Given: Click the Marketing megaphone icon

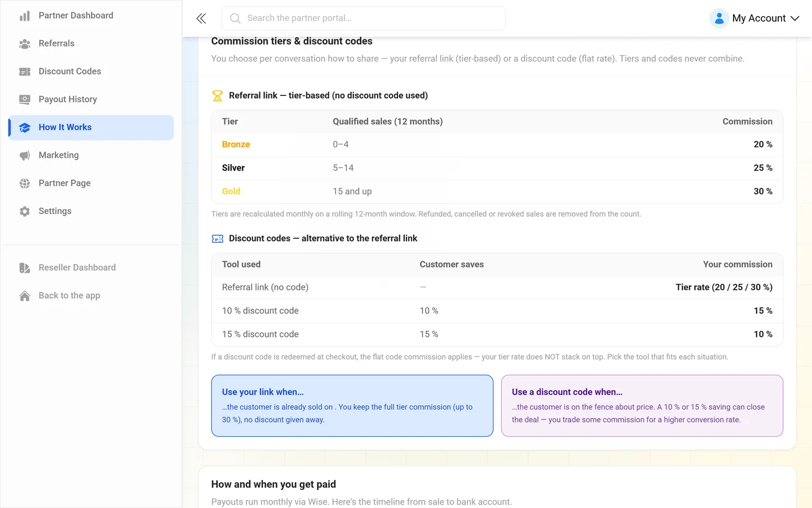Looking at the screenshot, I should pos(25,155).
